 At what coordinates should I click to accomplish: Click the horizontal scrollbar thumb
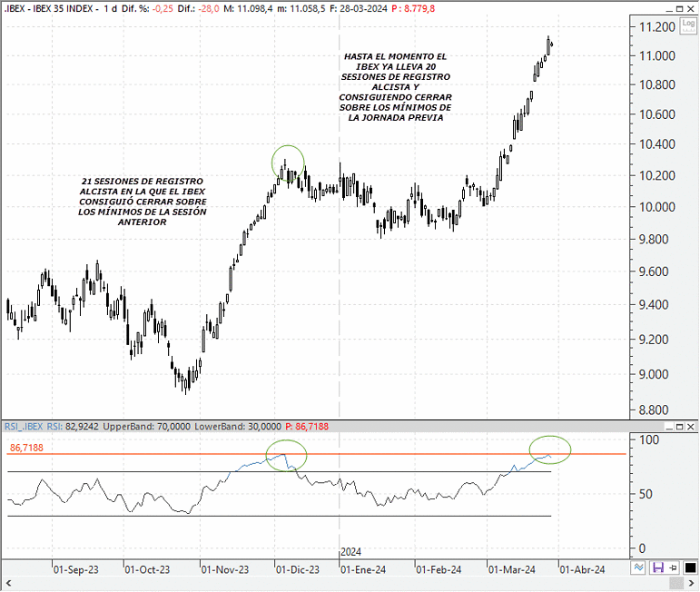(676, 583)
